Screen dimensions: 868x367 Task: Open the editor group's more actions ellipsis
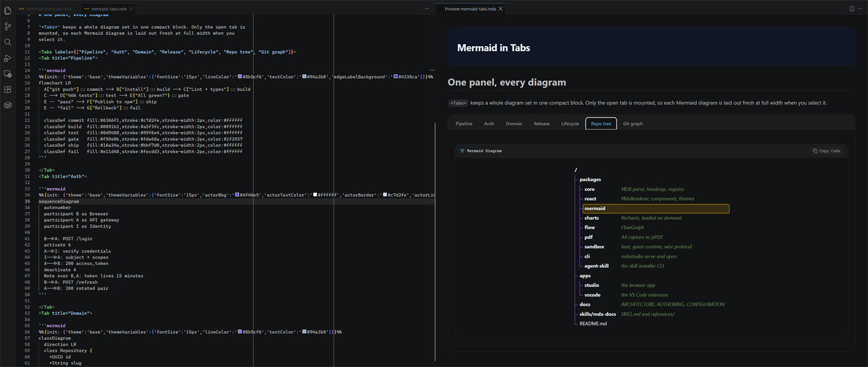tap(427, 9)
